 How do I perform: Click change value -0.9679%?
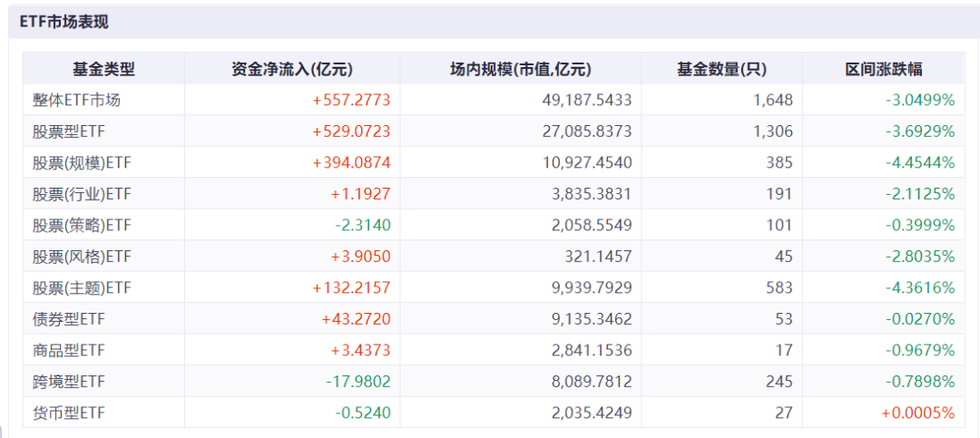click(920, 351)
